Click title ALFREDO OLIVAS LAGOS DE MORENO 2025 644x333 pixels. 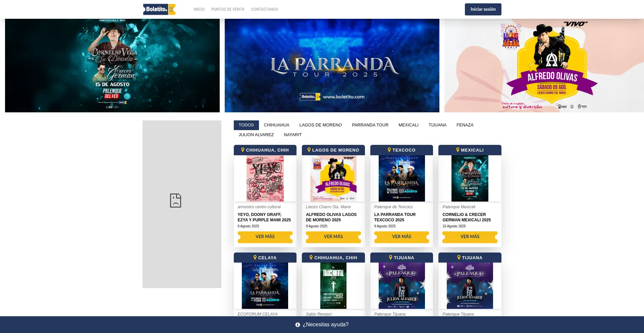(x=331, y=217)
